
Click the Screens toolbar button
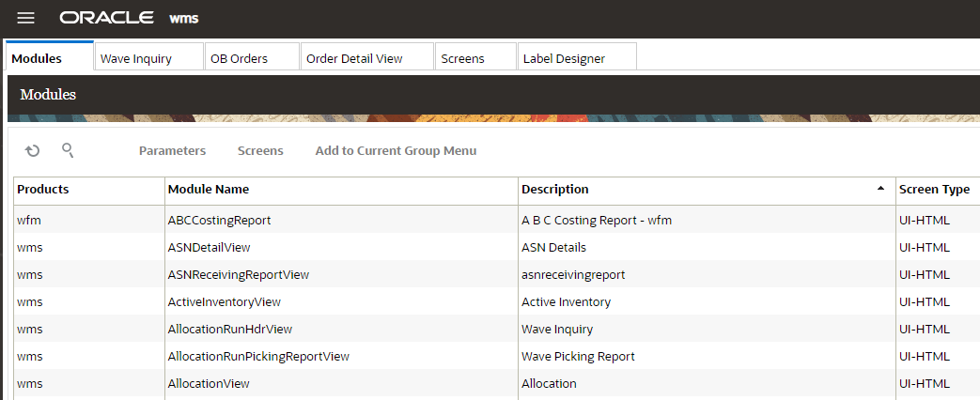tap(260, 150)
